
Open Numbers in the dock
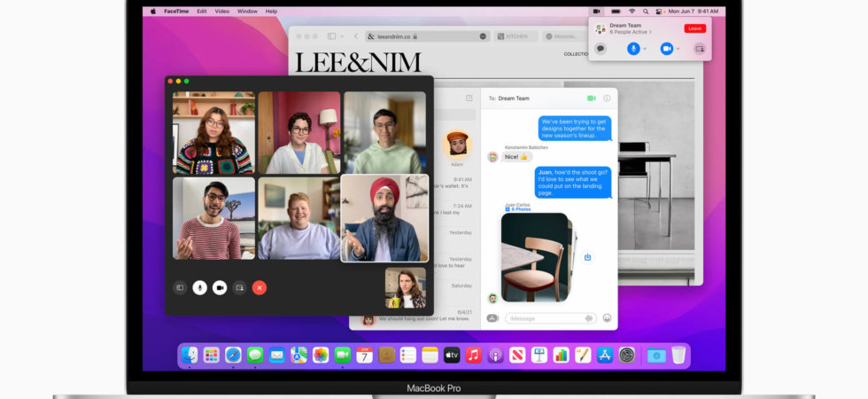click(x=561, y=355)
